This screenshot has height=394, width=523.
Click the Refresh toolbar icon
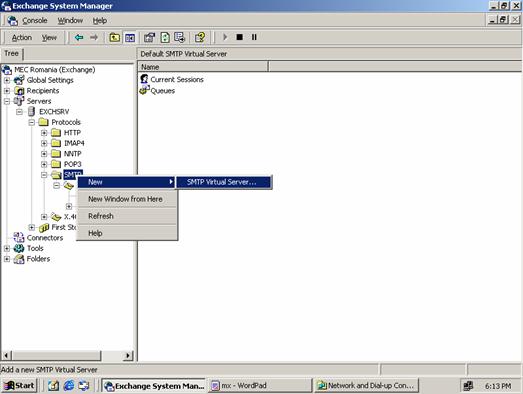pos(165,37)
